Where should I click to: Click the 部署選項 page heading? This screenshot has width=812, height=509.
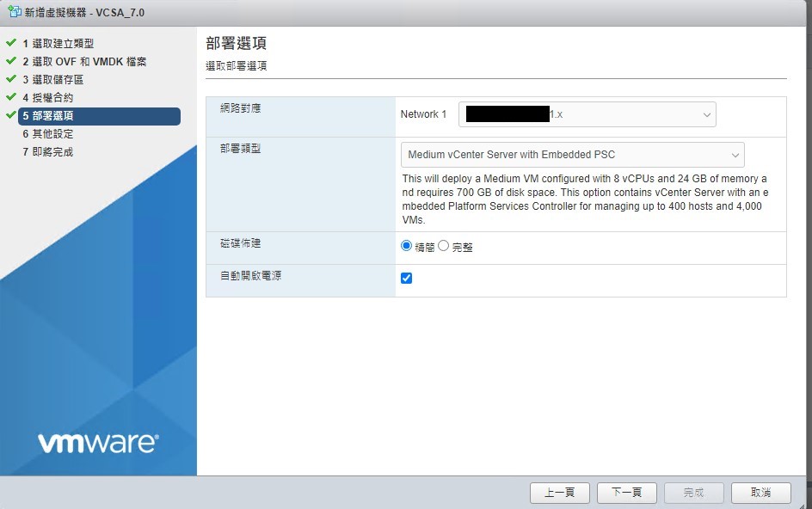pos(237,43)
